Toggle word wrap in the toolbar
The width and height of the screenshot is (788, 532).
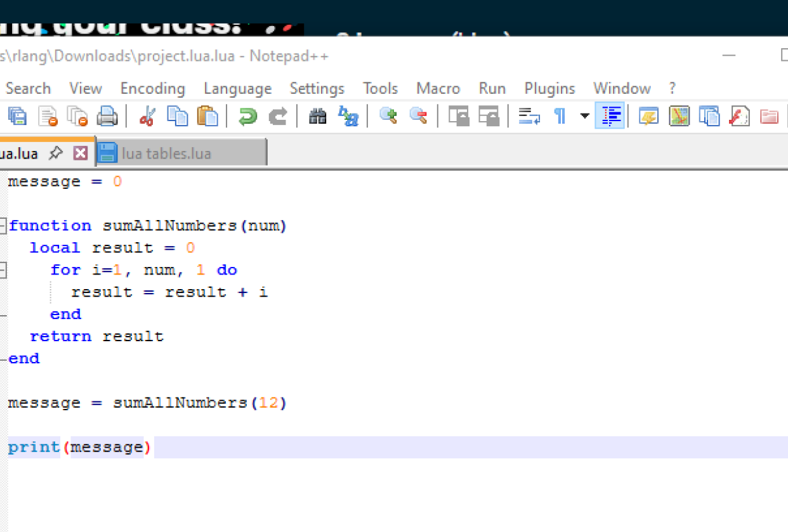[x=529, y=116]
